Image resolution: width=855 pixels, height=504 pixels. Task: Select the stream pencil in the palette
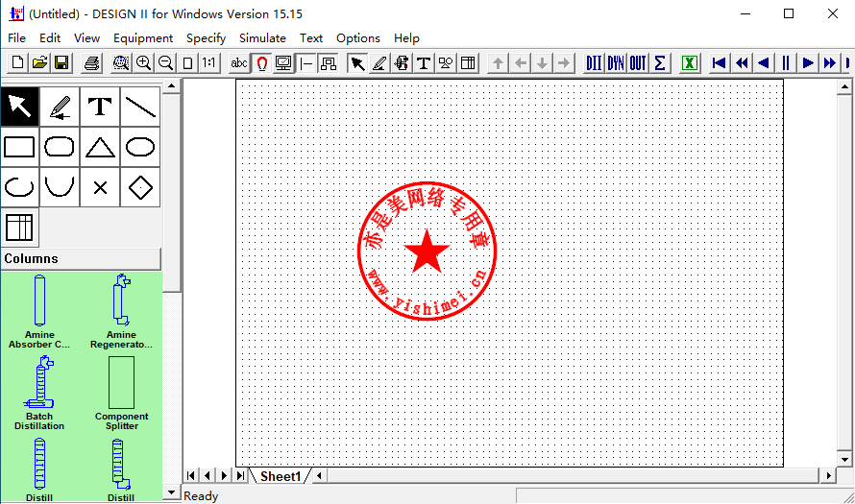pyautogui.click(x=60, y=107)
